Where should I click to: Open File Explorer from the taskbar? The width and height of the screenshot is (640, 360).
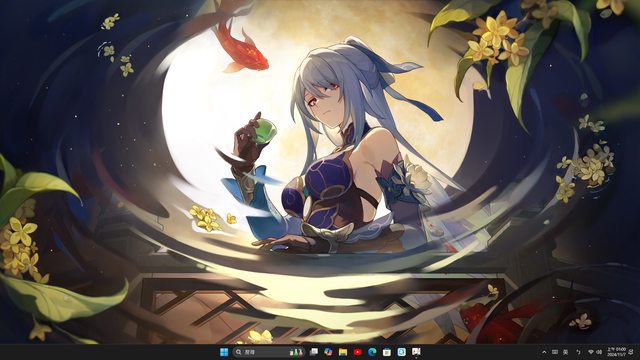343,352
